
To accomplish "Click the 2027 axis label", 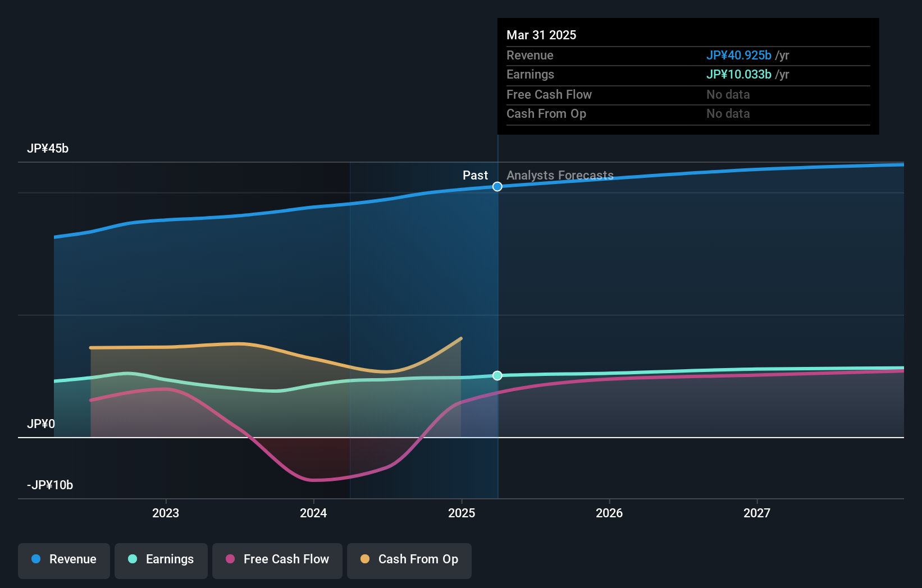I will click(757, 513).
